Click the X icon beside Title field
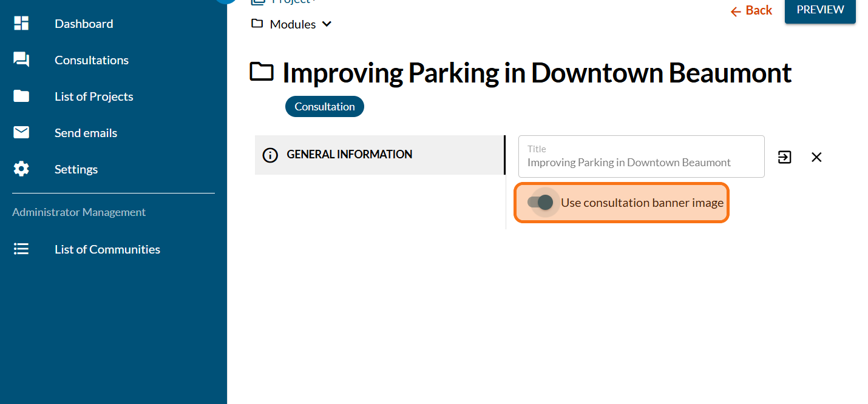Image resolution: width=868 pixels, height=404 pixels. 816,157
